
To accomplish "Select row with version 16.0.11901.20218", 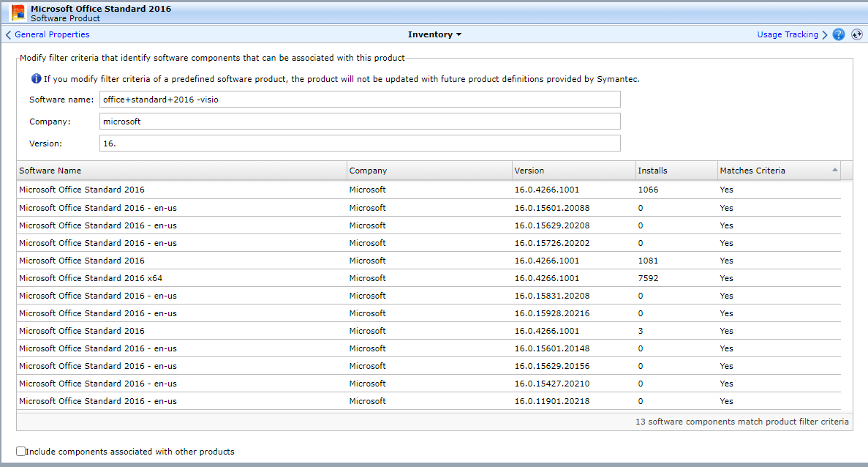I will (x=429, y=401).
